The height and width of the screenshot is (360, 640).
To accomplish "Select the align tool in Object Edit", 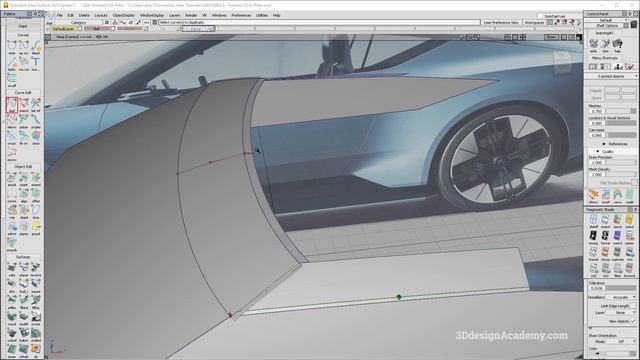I will coord(24,195).
